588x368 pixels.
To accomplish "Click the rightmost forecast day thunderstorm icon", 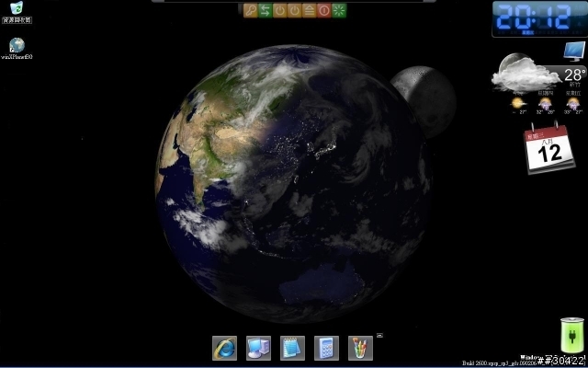I will [573, 103].
